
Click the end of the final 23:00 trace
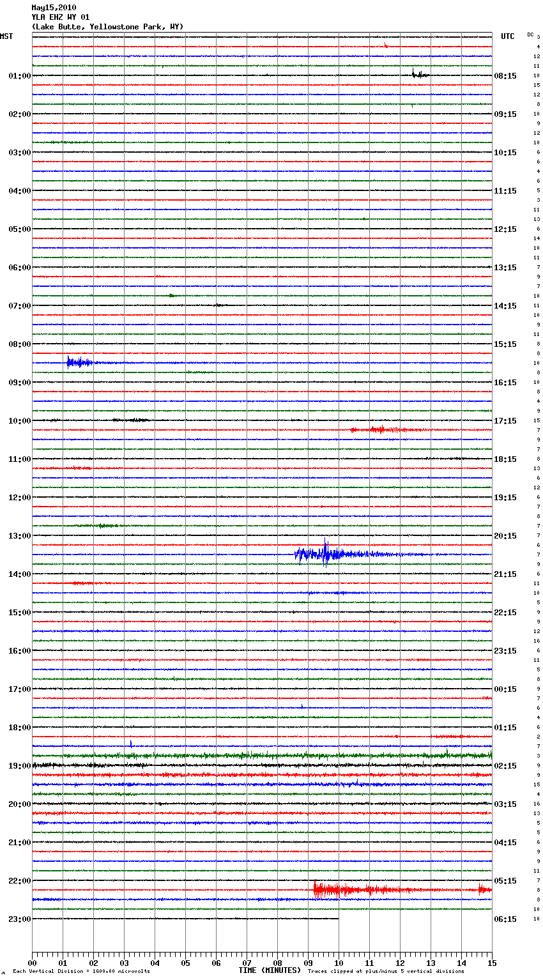coord(338,919)
